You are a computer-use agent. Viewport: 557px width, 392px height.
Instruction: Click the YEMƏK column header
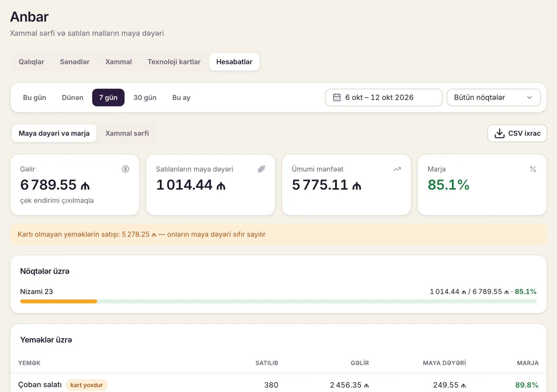(29, 363)
